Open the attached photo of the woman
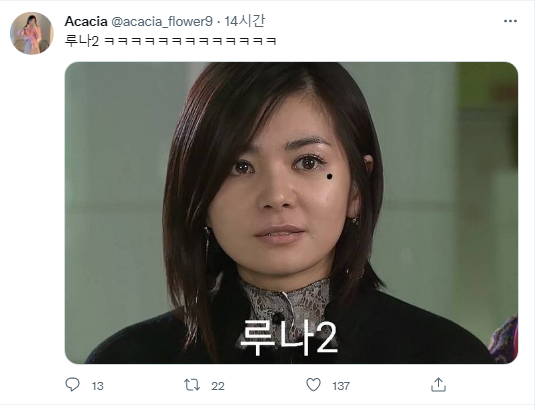Image resolution: width=536 pixels, height=410 pixels. [291, 213]
